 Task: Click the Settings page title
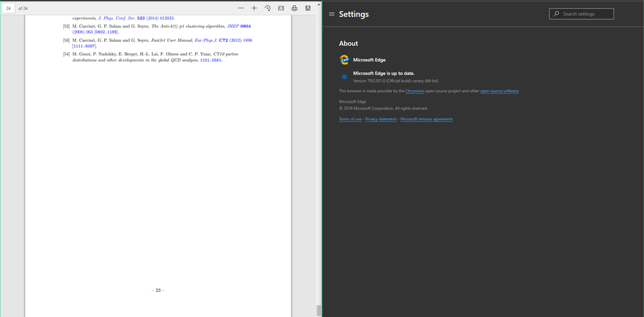point(354,14)
